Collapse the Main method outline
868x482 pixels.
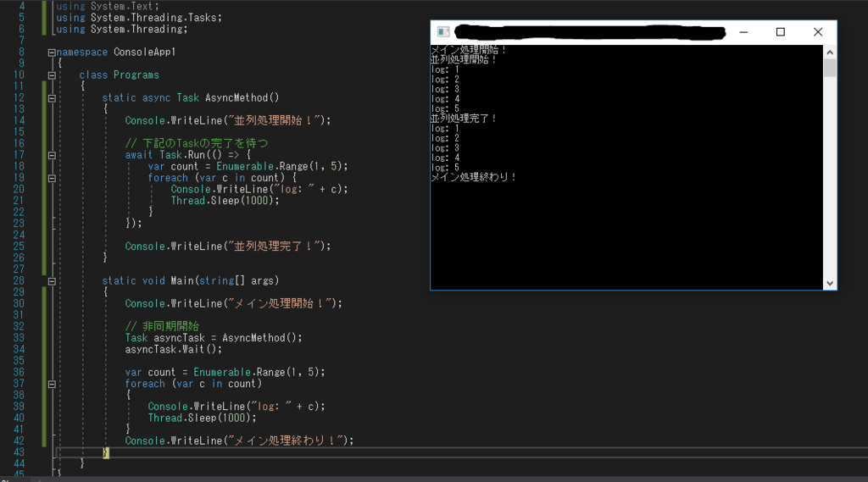(52, 281)
